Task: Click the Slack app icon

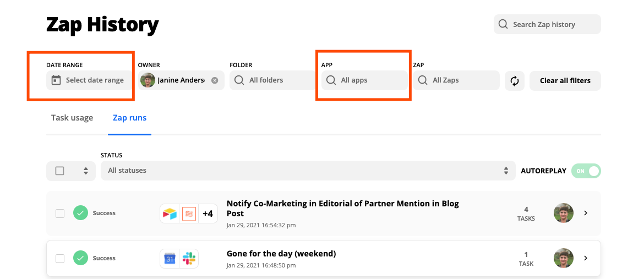Action: [189, 258]
